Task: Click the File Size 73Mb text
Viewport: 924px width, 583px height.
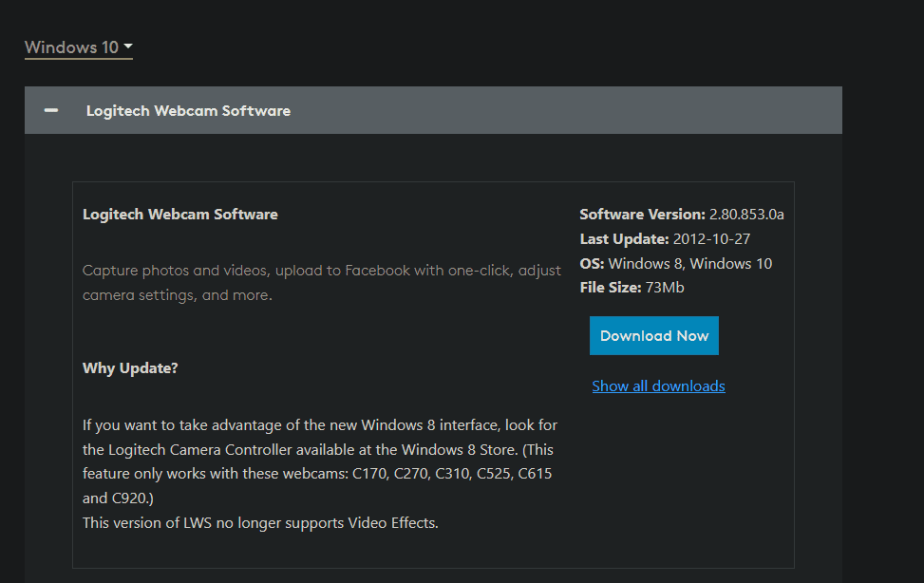Action: [632, 288]
